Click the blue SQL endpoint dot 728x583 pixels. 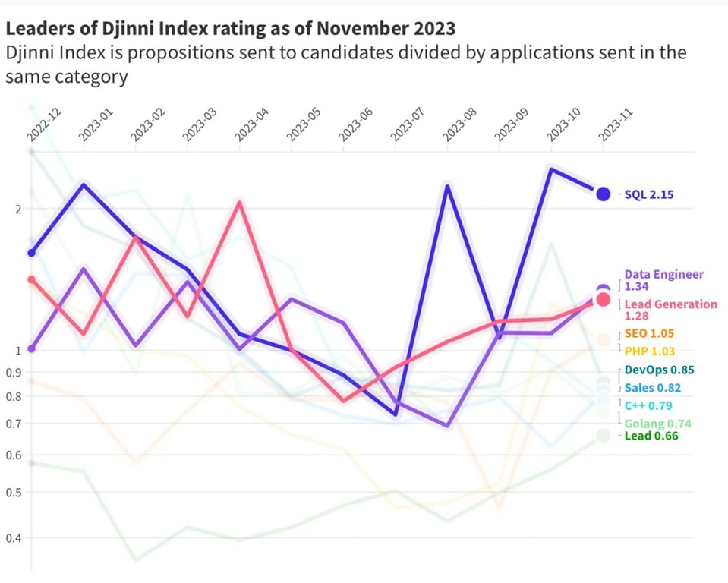[604, 194]
